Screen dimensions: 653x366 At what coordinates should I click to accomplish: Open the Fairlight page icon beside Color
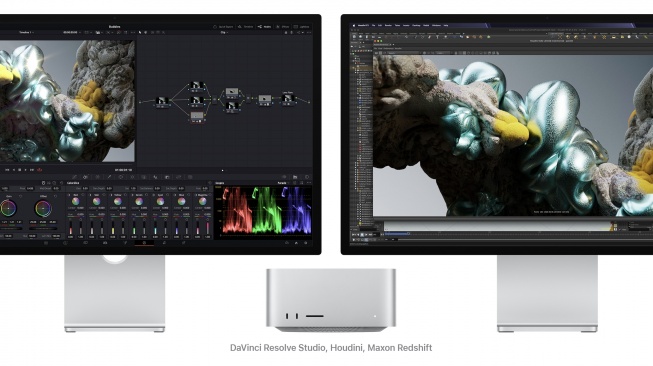coord(164,242)
